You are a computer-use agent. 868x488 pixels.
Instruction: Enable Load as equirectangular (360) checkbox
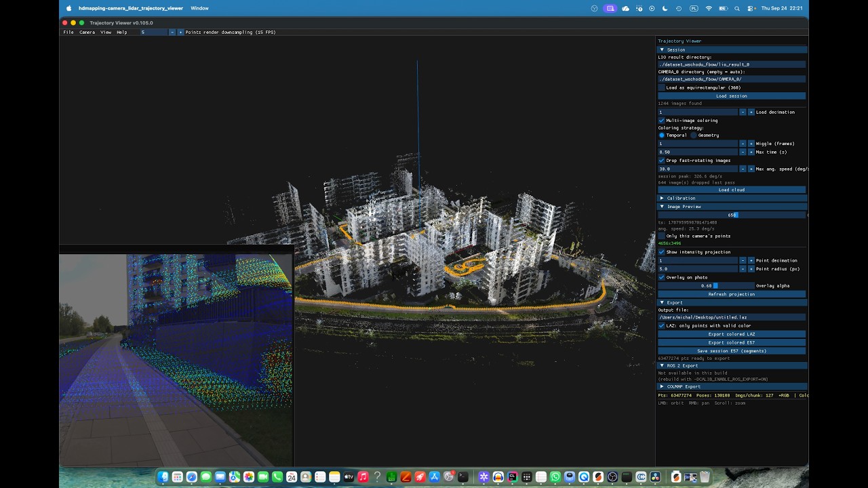(662, 87)
